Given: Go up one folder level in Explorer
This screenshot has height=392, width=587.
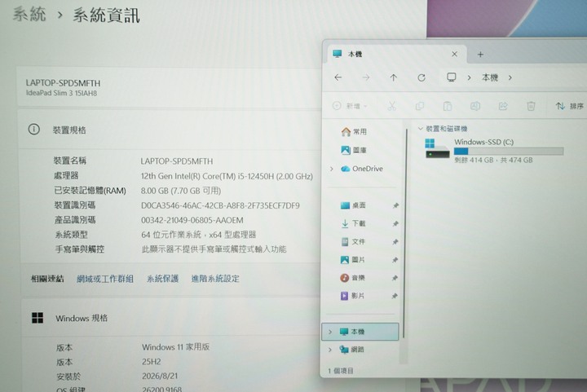Looking at the screenshot, I should [x=393, y=77].
